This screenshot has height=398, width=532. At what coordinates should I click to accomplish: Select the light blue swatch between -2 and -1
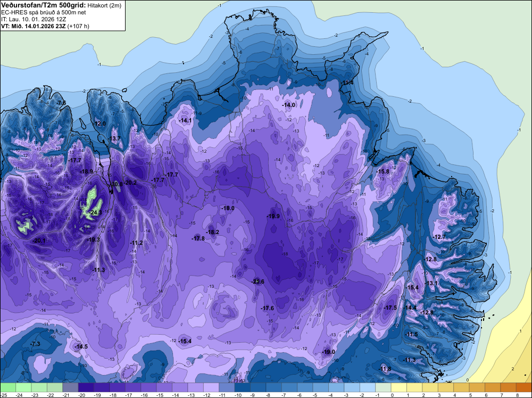tap(368, 387)
